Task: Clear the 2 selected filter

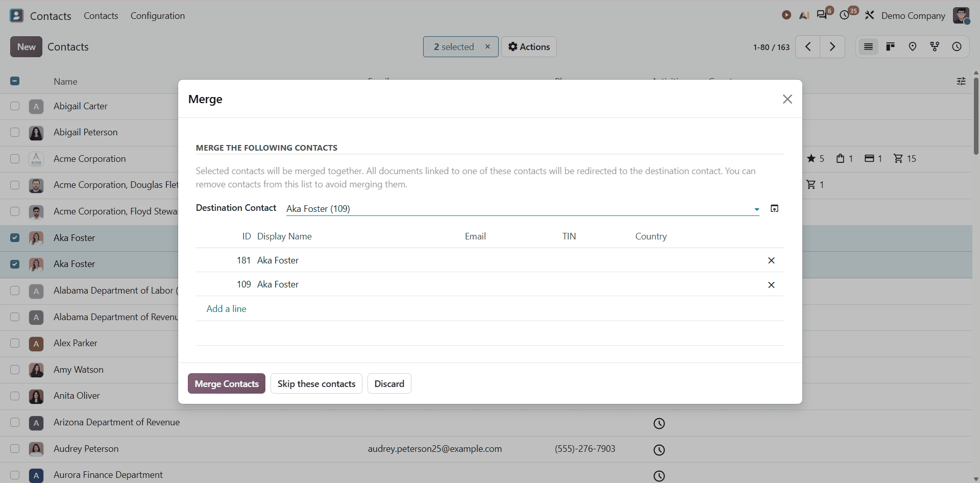Action: tap(487, 46)
